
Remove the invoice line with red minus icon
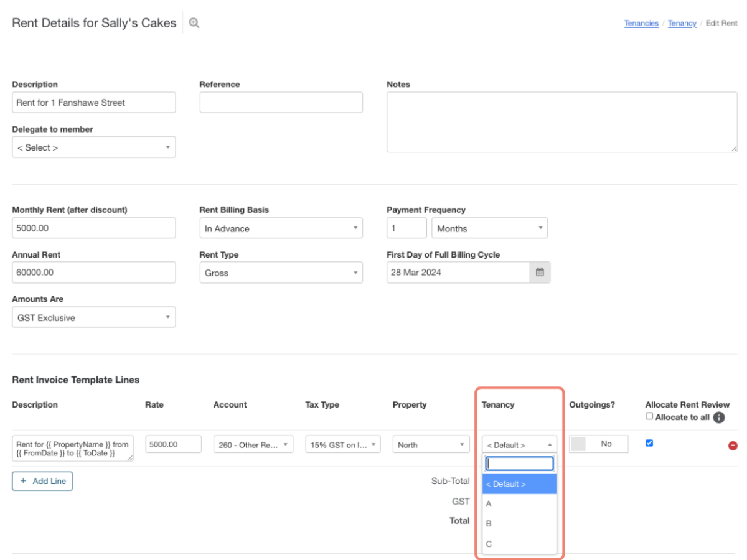[x=733, y=446]
